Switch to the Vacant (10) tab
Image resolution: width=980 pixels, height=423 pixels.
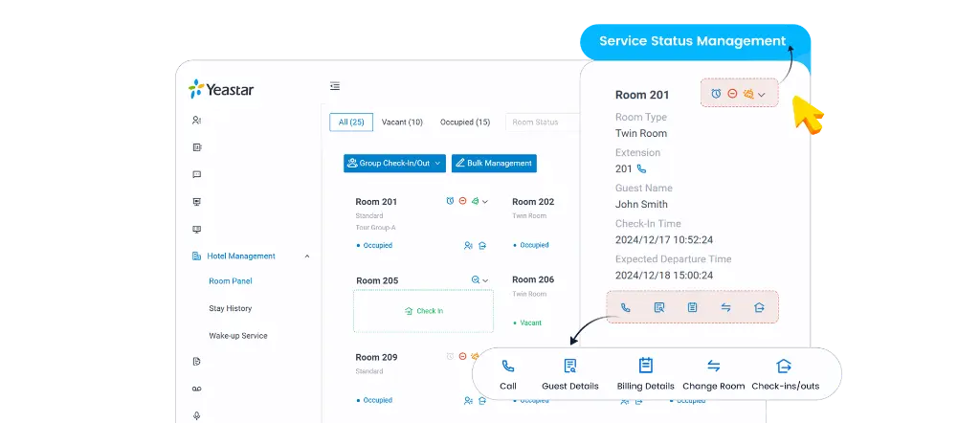pyautogui.click(x=402, y=122)
